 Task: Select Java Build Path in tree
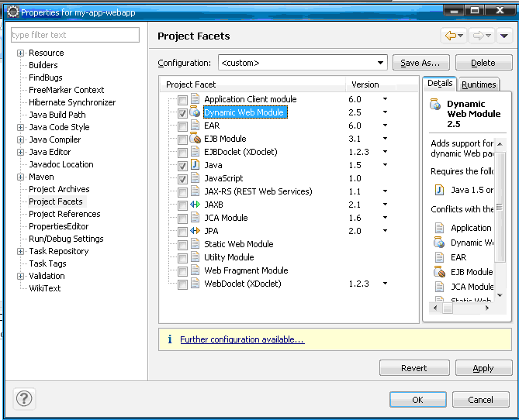click(x=57, y=115)
